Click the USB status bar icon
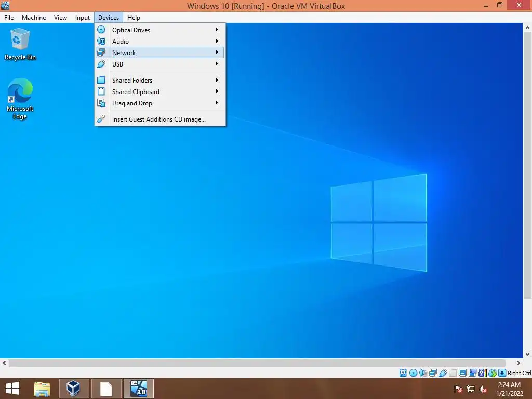Image resolution: width=532 pixels, height=399 pixels. [443, 373]
